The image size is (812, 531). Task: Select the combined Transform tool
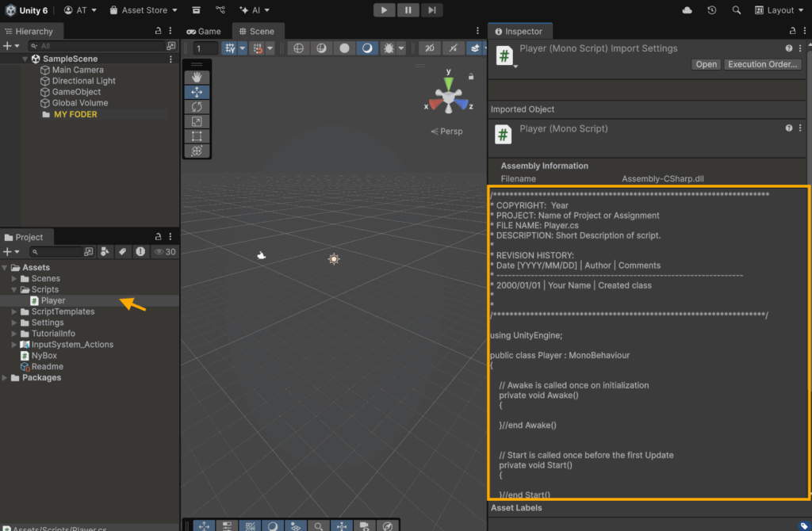[197, 151]
